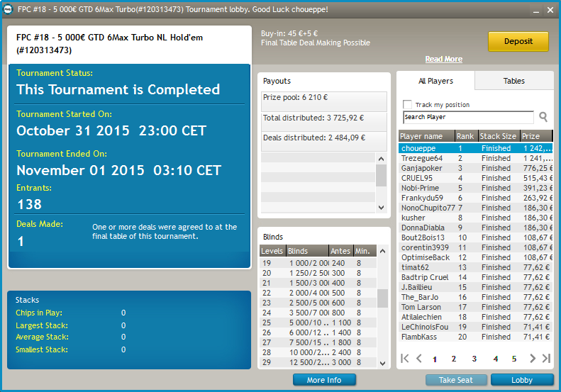The height and width of the screenshot is (392, 561).
Task: Click the search magnifier icon
Action: 543,116
